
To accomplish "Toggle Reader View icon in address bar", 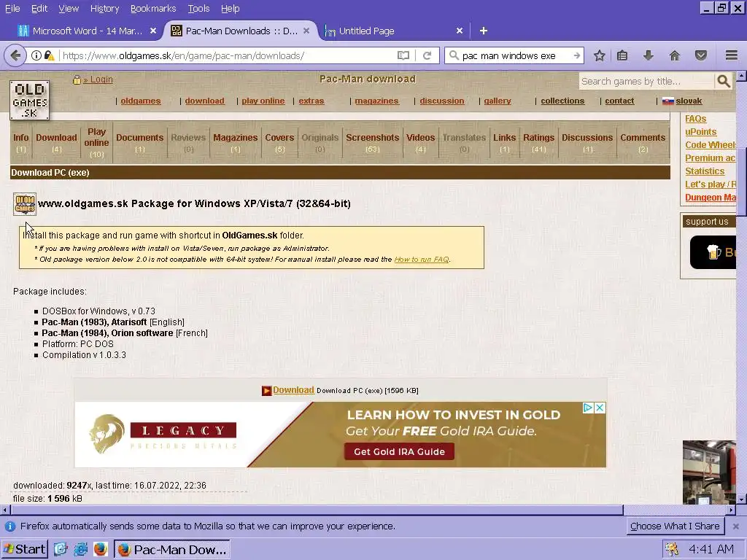I will click(x=403, y=55).
